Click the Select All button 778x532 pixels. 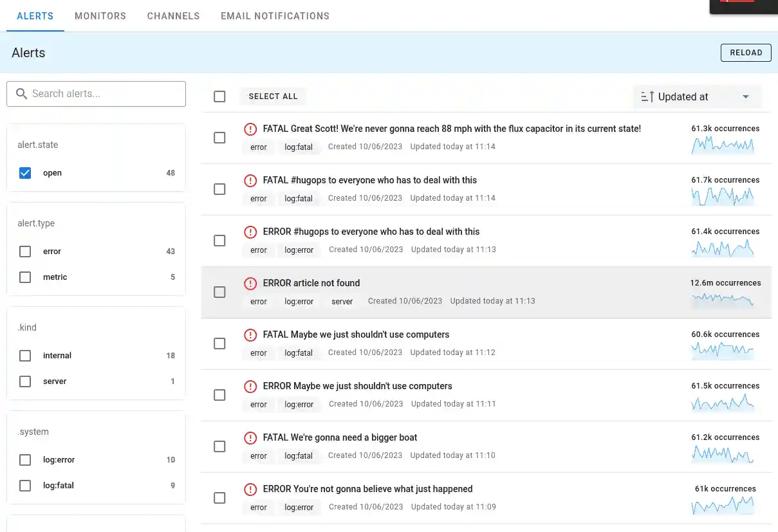[x=273, y=96]
